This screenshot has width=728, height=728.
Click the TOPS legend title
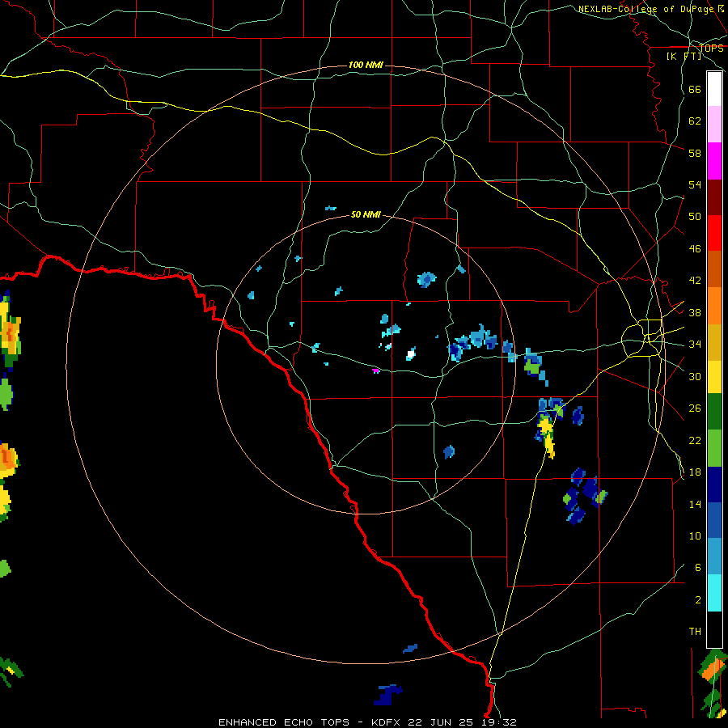[x=711, y=48]
